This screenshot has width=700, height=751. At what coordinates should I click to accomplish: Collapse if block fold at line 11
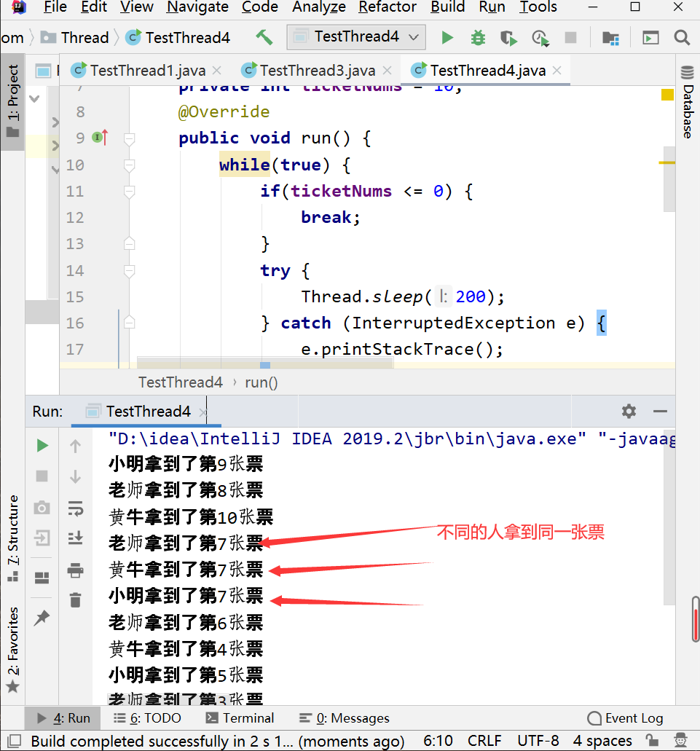pyautogui.click(x=129, y=192)
